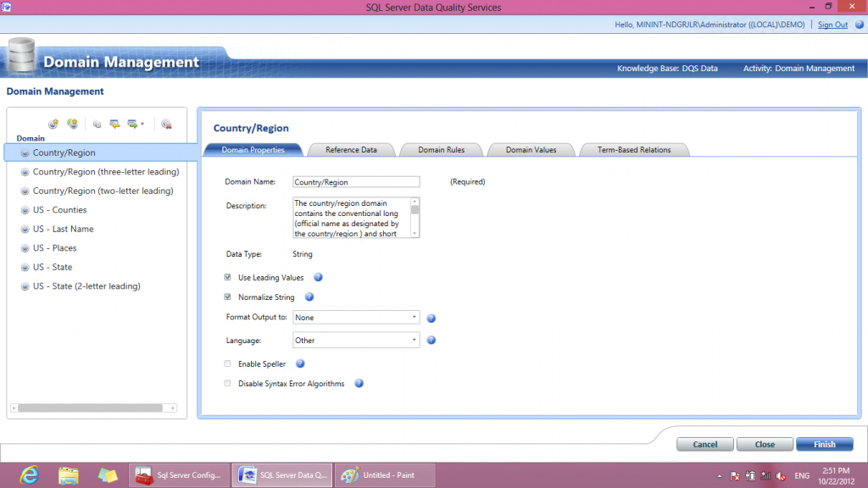Select Country/Region (three-letter leading) domain
868x488 pixels.
point(106,171)
